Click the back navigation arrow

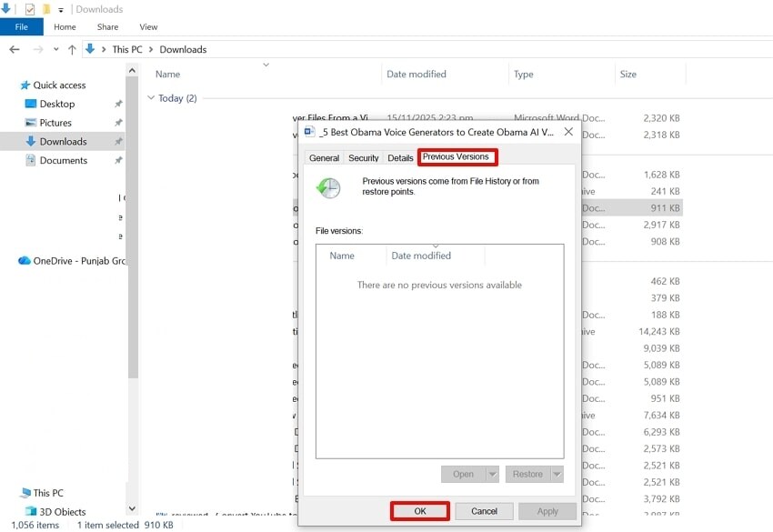(15, 48)
